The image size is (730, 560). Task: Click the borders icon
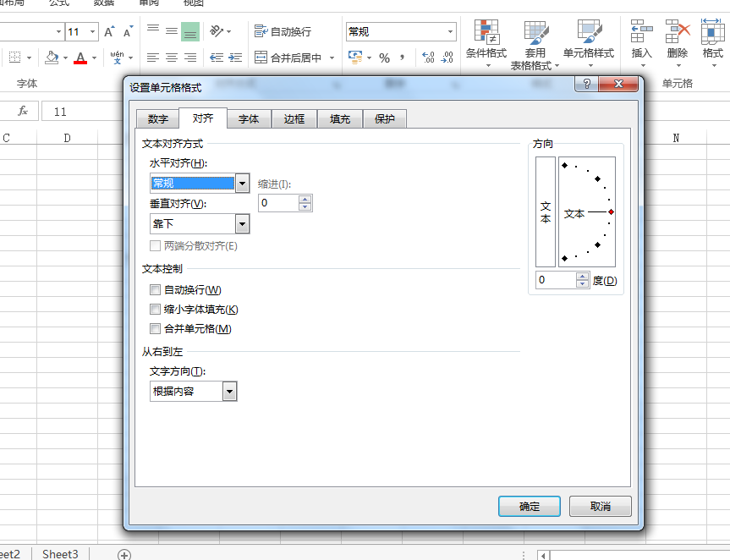coord(15,58)
